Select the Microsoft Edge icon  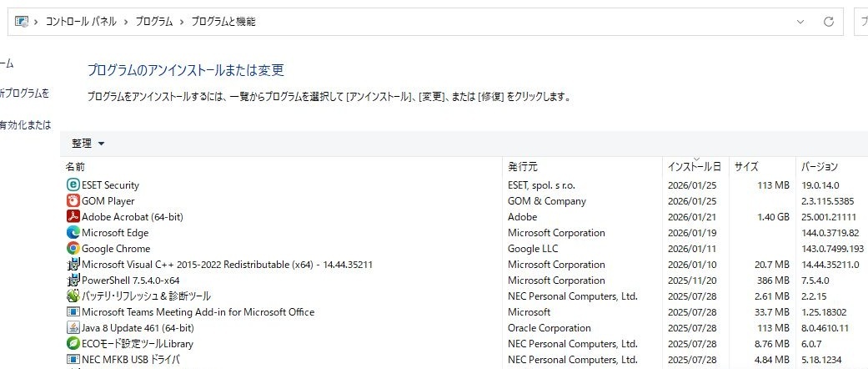pos(73,233)
